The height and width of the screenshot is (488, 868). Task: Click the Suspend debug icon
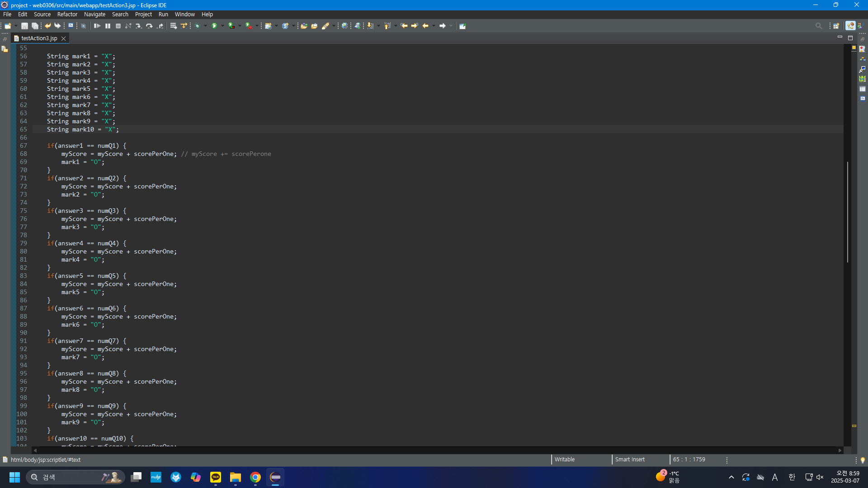pyautogui.click(x=108, y=26)
